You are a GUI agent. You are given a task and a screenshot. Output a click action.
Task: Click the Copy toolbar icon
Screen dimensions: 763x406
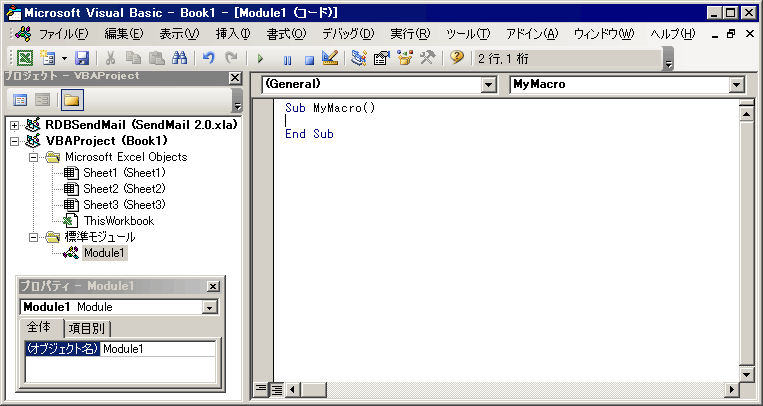133,58
